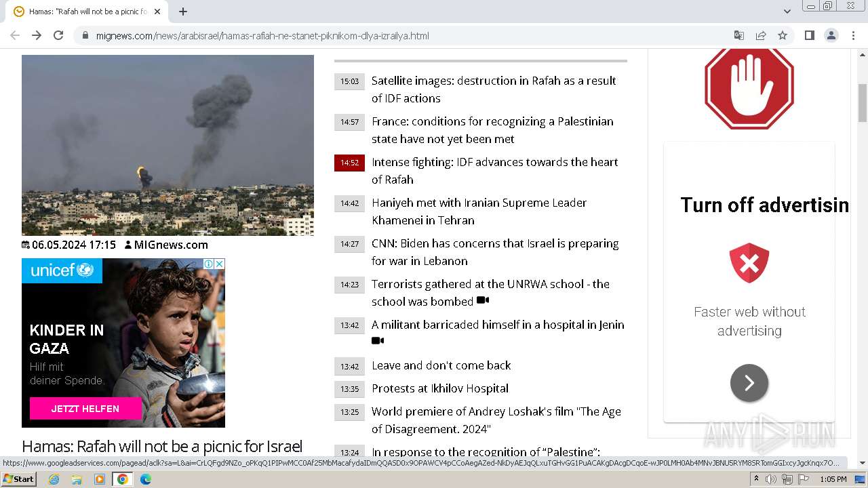Bookmark this tab with the star icon
868x488 pixels.
click(783, 35)
